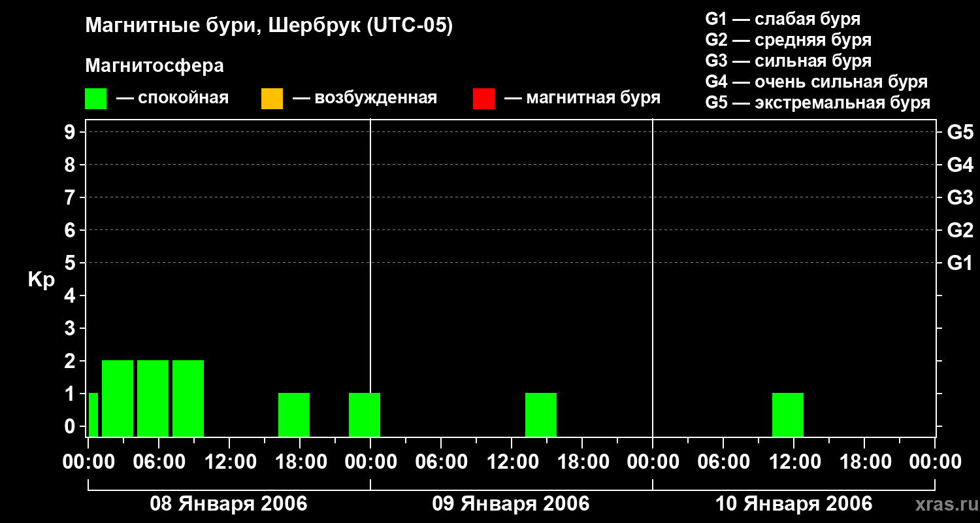Select the chart title Магнитные бури, Шербрук (UTC-05)
This screenshot has height=523, width=980.
point(269,26)
